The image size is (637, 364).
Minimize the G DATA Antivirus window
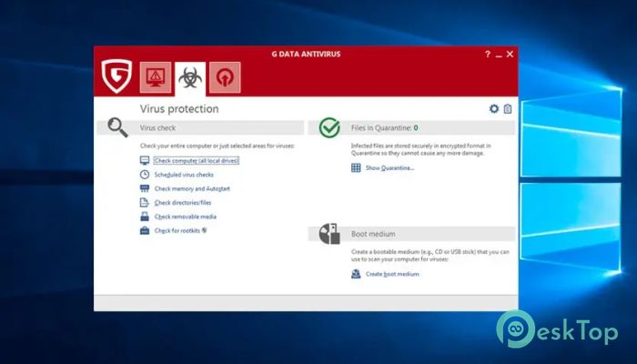pos(499,55)
